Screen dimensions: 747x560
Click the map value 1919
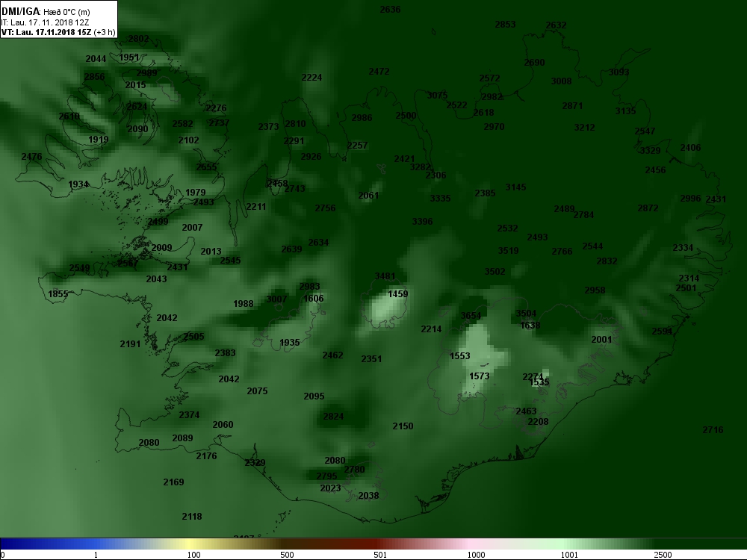tap(98, 140)
